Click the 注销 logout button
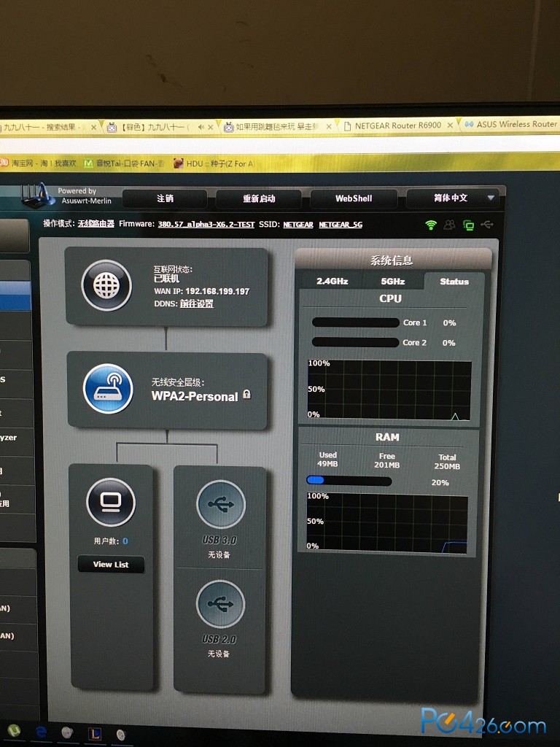 coord(165,198)
